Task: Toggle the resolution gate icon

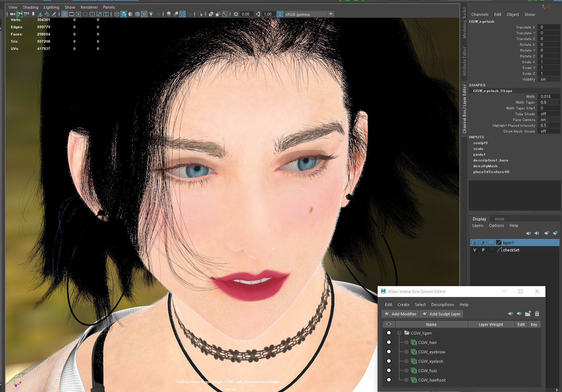Action: click(x=79, y=14)
